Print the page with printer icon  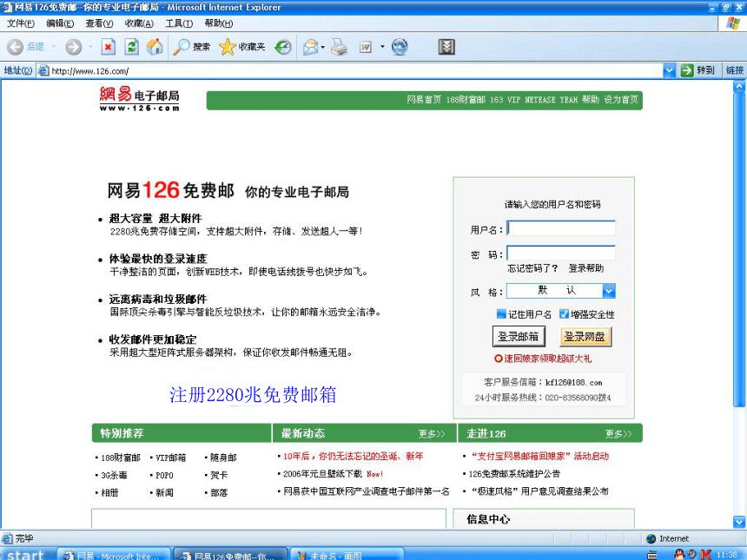(x=340, y=47)
